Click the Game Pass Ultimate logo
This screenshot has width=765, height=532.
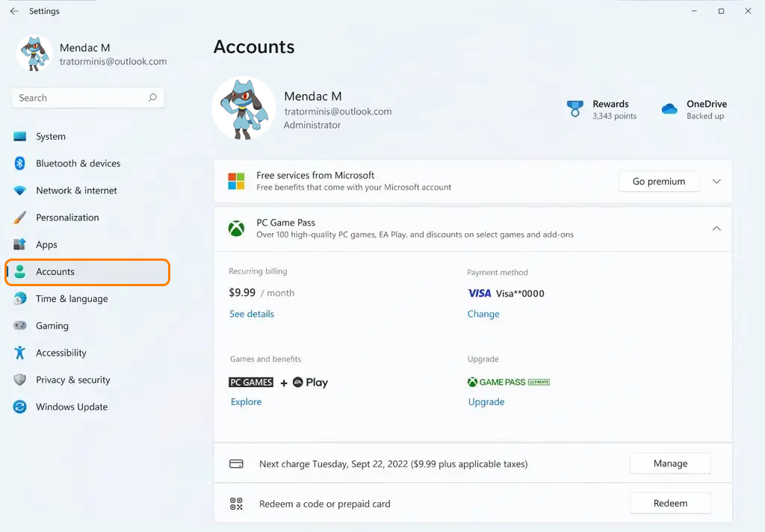(508, 382)
